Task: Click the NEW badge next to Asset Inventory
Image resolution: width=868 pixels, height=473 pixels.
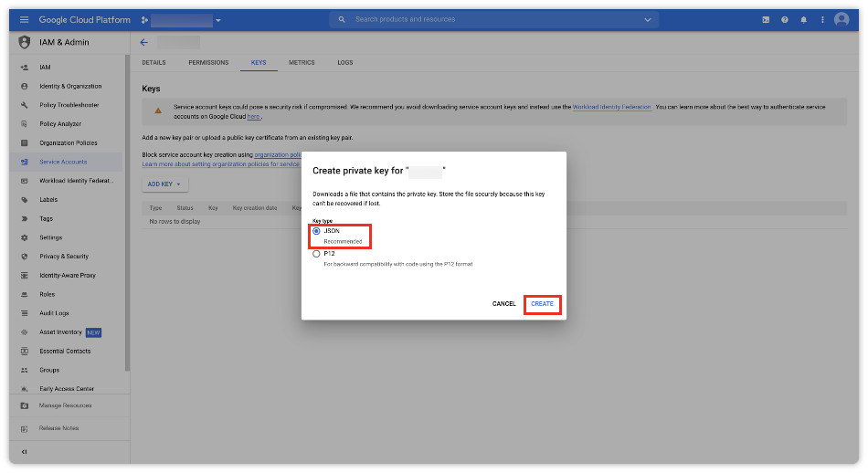Action: (x=93, y=332)
